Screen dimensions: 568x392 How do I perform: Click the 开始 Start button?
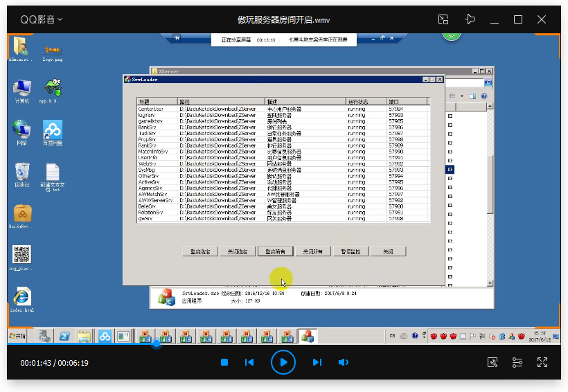click(x=17, y=336)
